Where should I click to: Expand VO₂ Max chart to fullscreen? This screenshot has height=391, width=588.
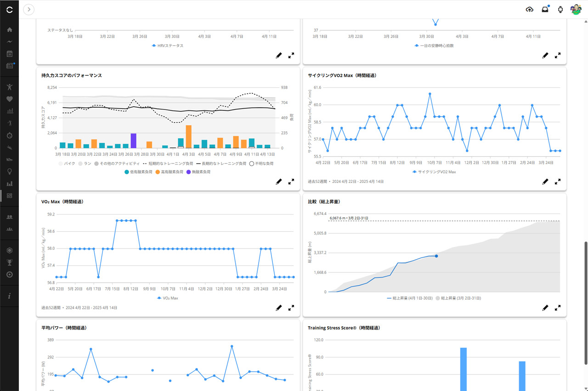[x=291, y=307]
